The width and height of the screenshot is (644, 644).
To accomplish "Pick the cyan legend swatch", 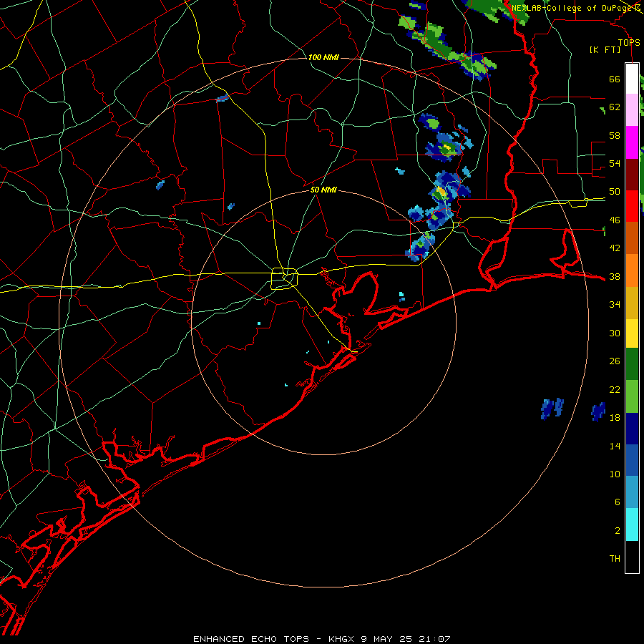I will [632, 525].
